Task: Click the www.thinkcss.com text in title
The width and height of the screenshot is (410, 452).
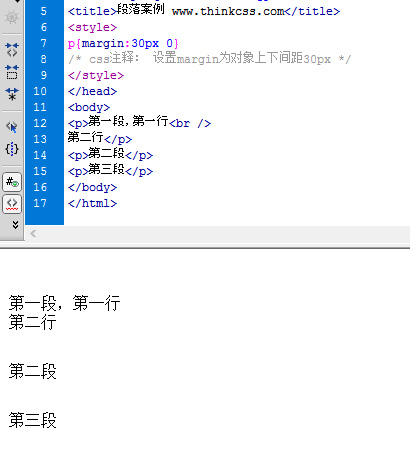Action: [228, 11]
